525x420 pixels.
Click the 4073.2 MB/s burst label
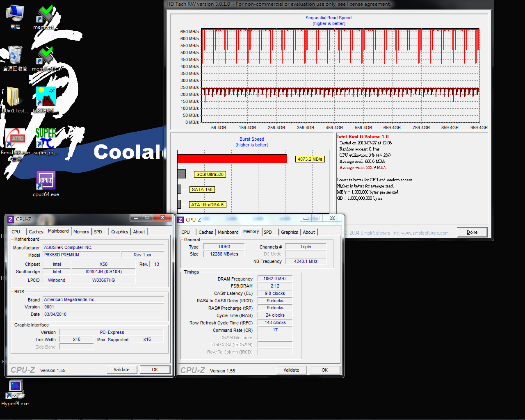point(310,159)
